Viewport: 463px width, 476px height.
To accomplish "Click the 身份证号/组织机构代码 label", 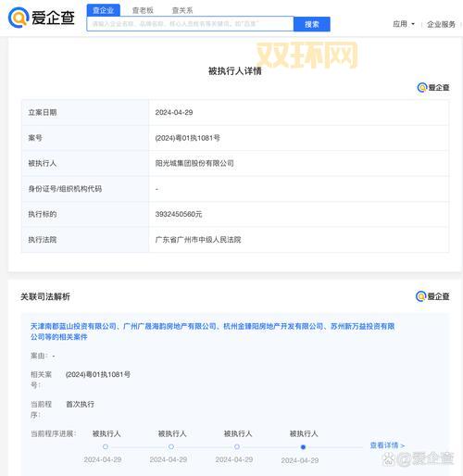I will tap(65, 189).
